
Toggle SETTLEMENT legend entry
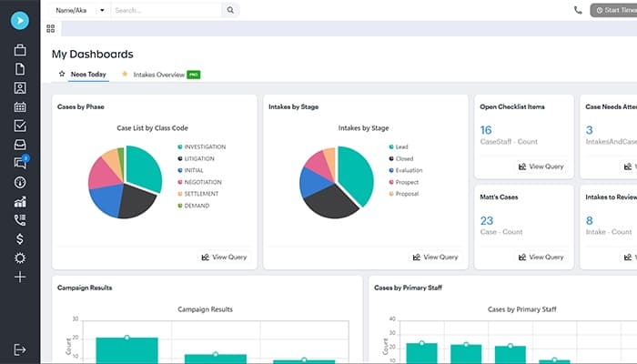(197, 194)
